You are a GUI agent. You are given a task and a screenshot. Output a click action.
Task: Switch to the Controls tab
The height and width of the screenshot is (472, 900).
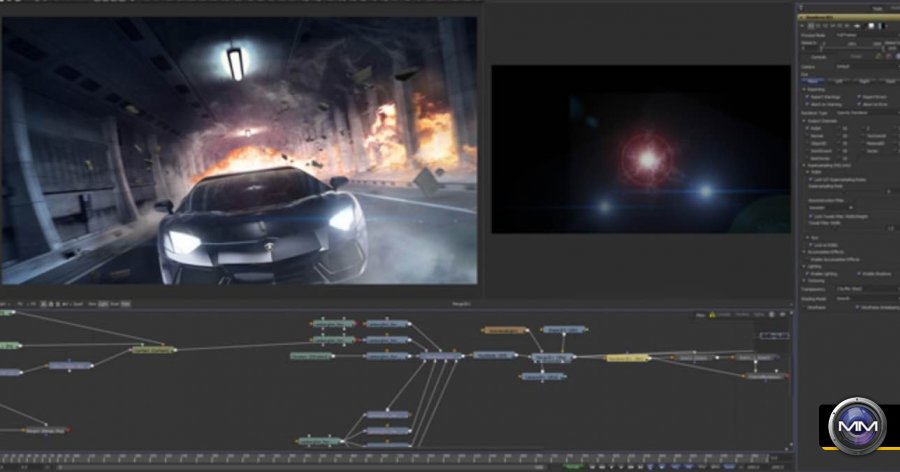(x=818, y=57)
